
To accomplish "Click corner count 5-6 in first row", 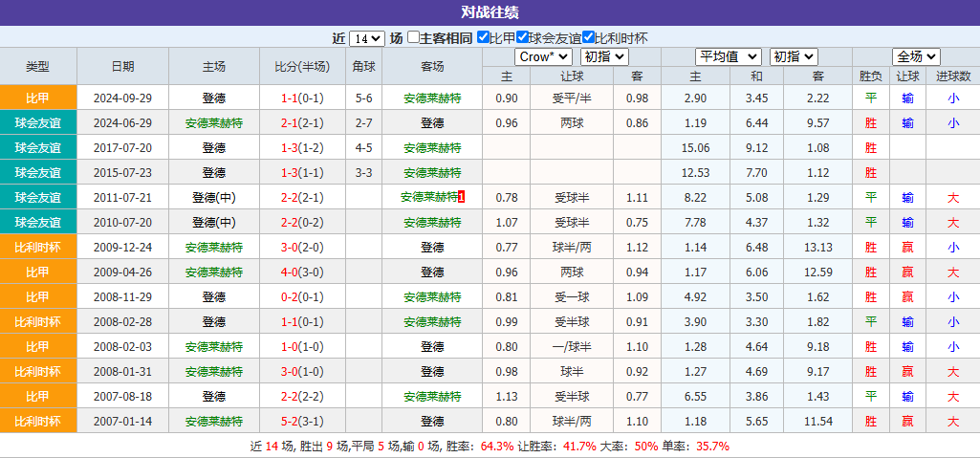I will coord(363,98).
